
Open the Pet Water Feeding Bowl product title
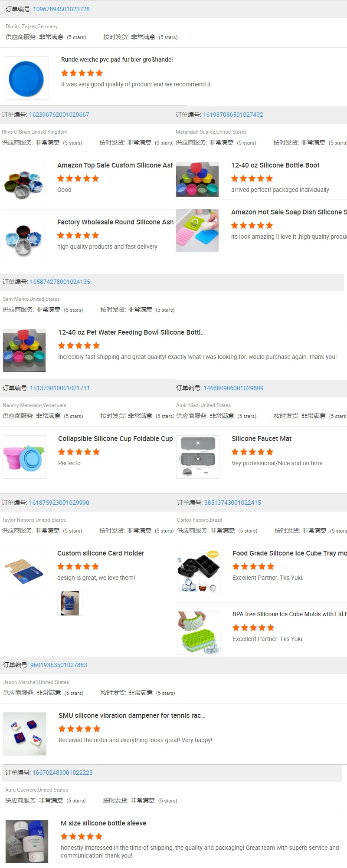click(131, 332)
